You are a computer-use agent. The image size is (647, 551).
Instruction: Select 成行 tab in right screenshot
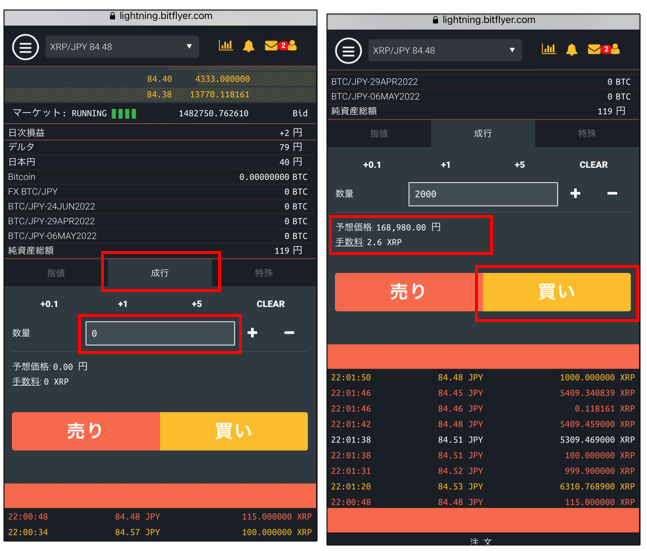tap(483, 133)
